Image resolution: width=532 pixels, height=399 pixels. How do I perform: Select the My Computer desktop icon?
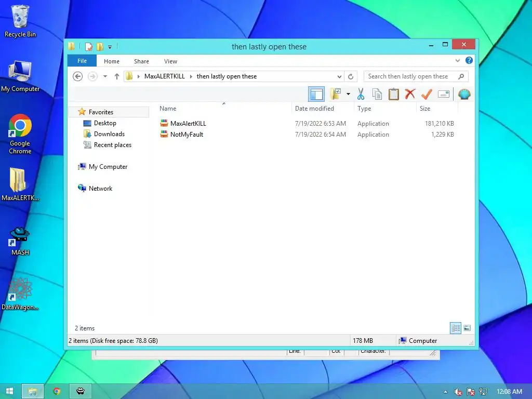coord(20,76)
